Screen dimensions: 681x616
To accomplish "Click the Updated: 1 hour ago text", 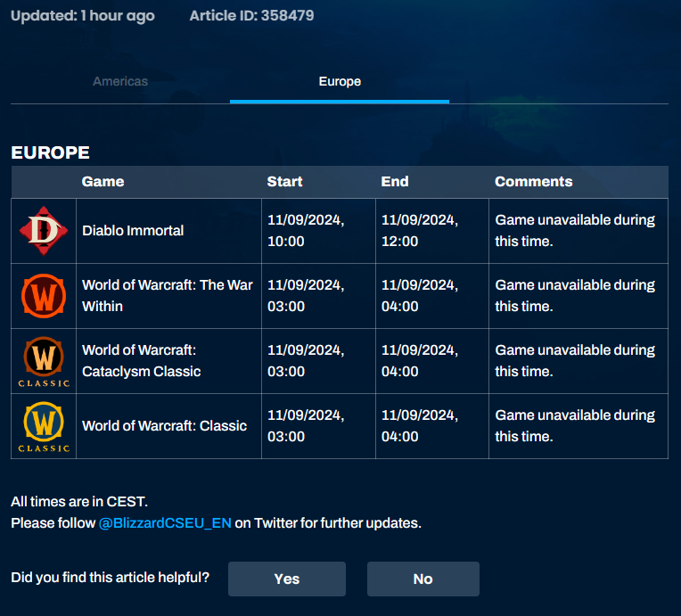I will click(x=83, y=16).
